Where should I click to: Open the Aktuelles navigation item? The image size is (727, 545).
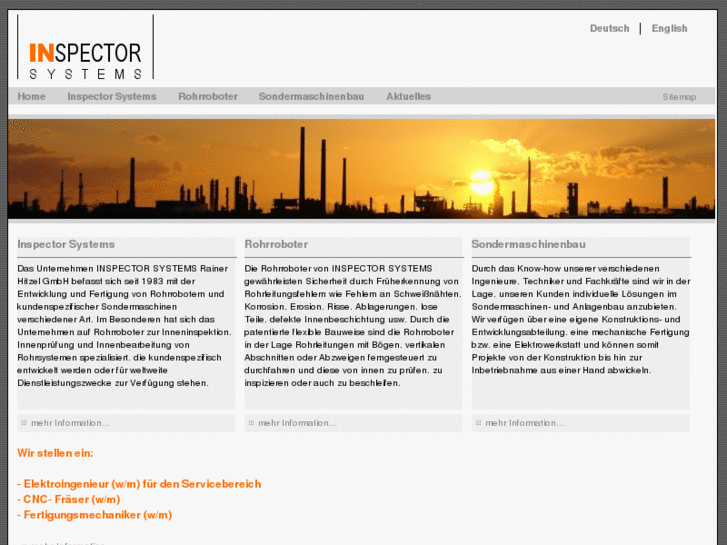[408, 96]
